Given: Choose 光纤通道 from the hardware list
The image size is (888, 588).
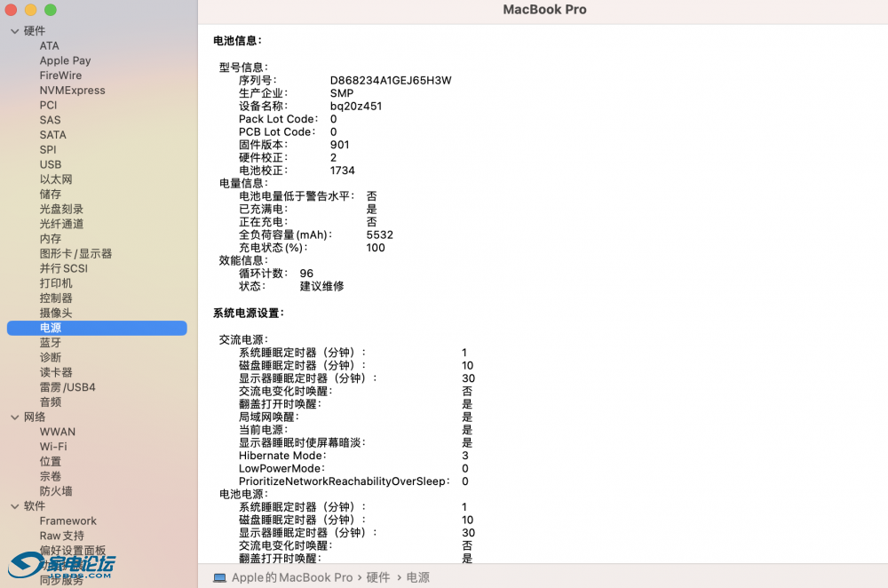Looking at the screenshot, I should tap(62, 224).
